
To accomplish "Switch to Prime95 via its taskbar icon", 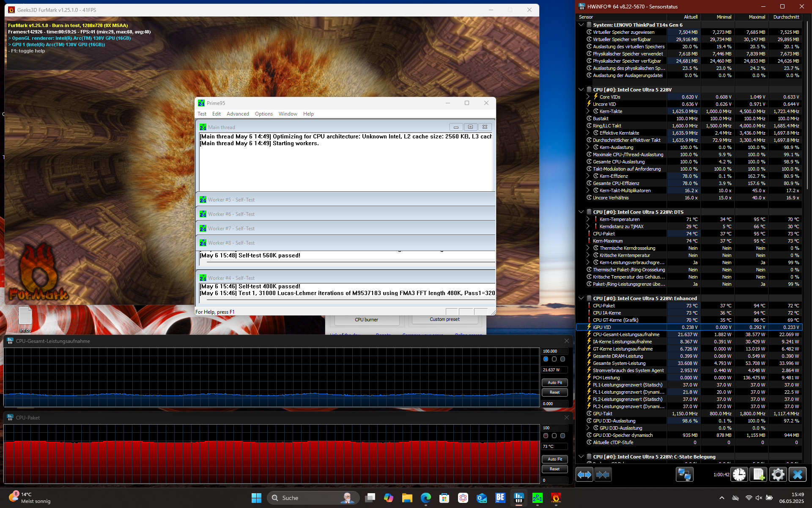I will coord(538,498).
